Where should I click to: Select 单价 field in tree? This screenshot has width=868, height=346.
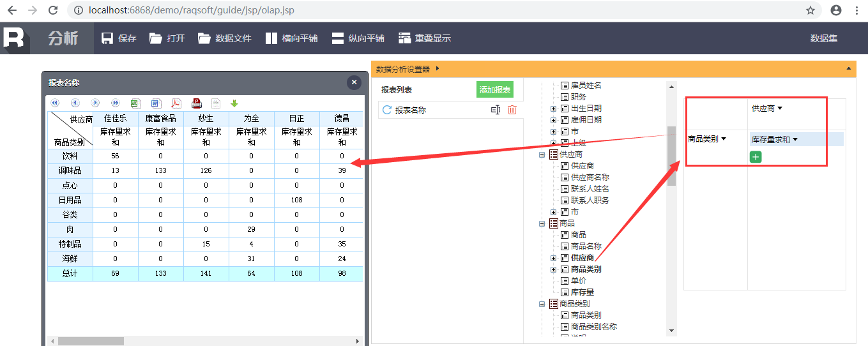coord(578,281)
